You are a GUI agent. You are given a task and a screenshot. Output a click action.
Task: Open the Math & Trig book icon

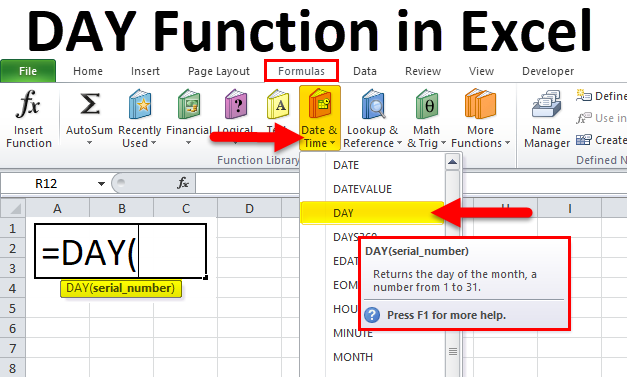coord(427,104)
